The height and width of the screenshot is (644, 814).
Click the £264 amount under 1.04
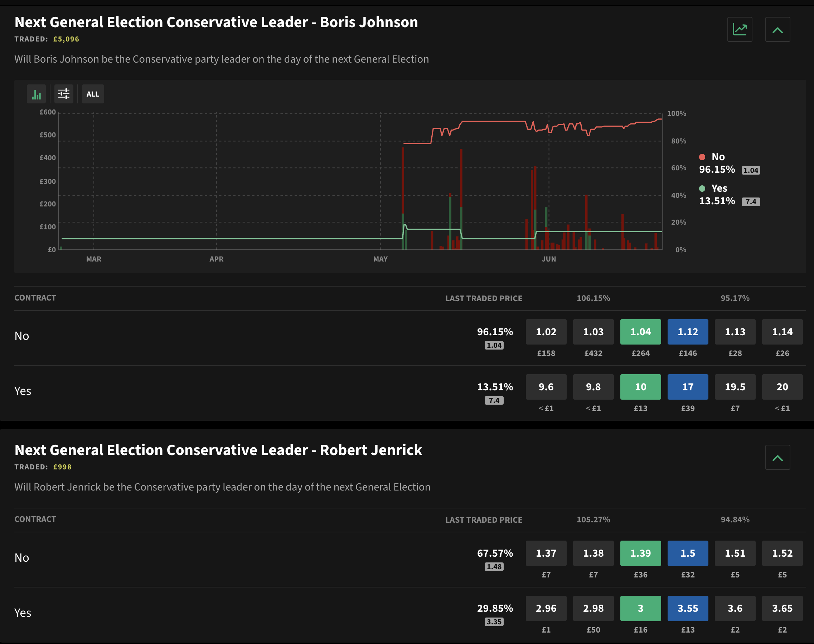click(640, 353)
